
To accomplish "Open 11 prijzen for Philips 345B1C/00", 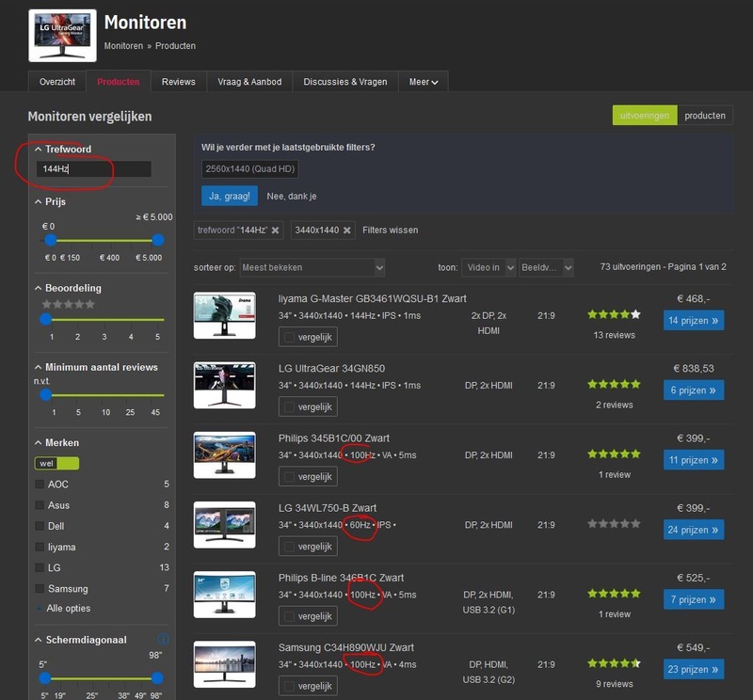I will click(x=694, y=460).
